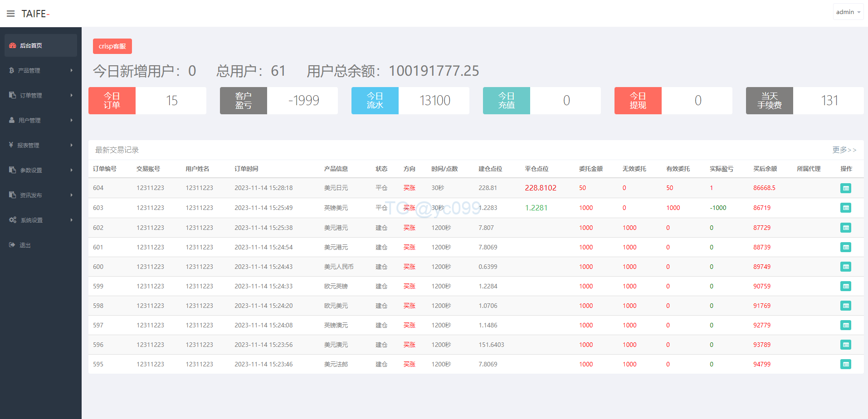Viewport: 868px width, 419px height.
Task: Click the 今日流水 blue stat tile
Action: tap(375, 101)
